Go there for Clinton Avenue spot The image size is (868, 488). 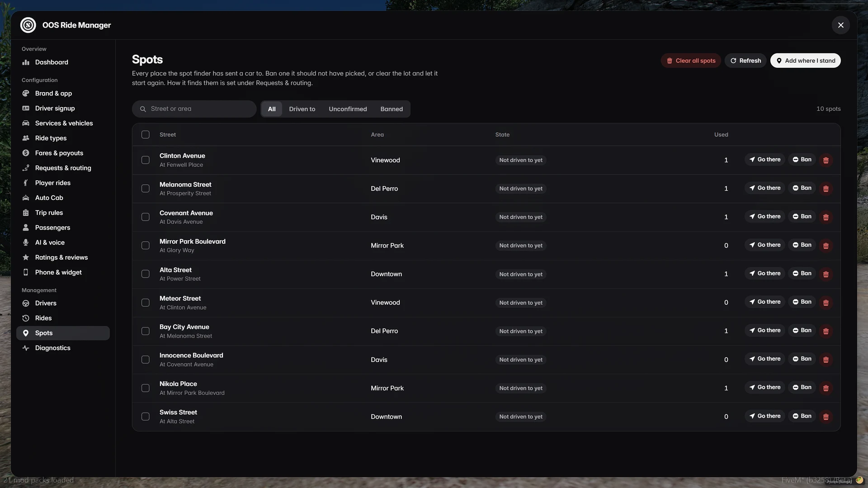click(x=765, y=160)
